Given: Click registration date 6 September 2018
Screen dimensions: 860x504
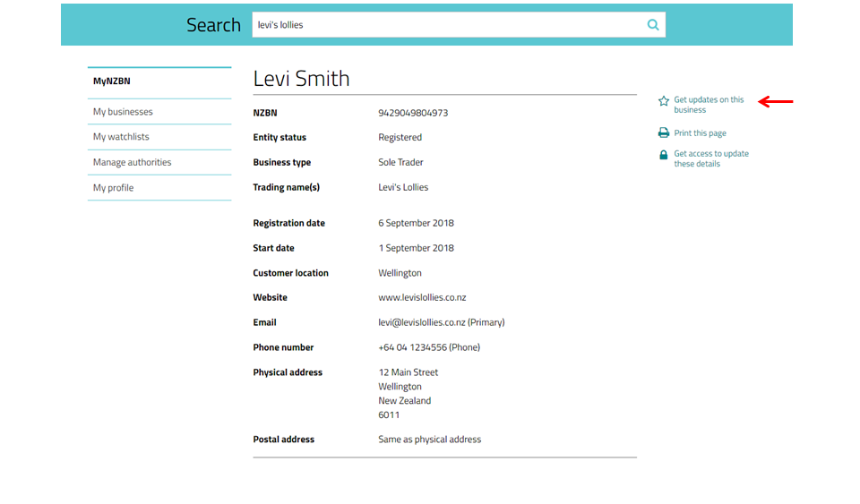Looking at the screenshot, I should point(416,223).
